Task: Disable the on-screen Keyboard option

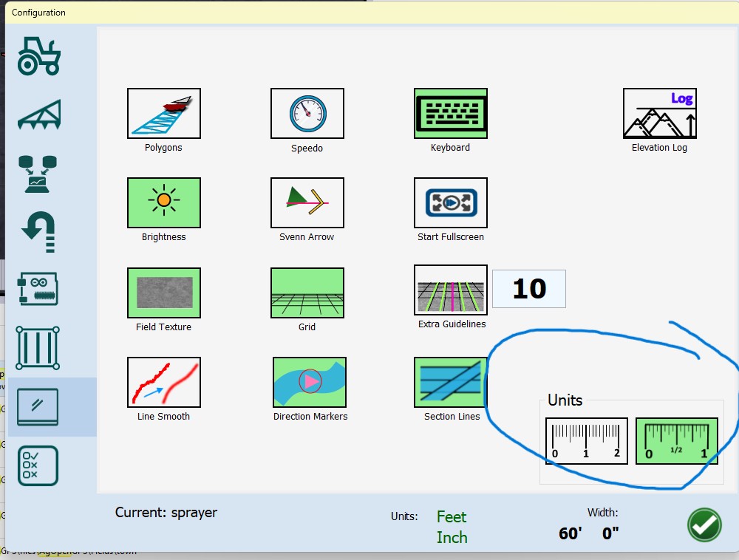Action: click(450, 113)
